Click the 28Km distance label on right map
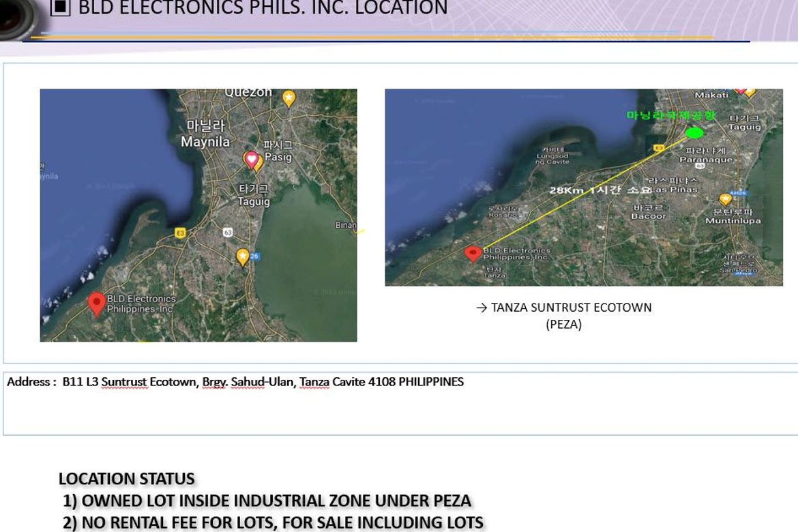The width and height of the screenshot is (798, 532). tap(600, 190)
